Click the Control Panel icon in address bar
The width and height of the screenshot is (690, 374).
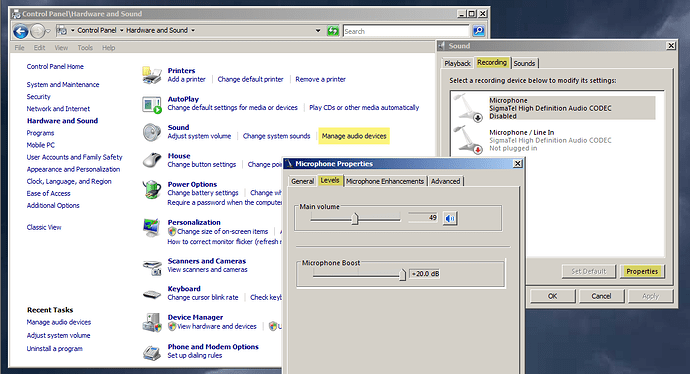62,30
